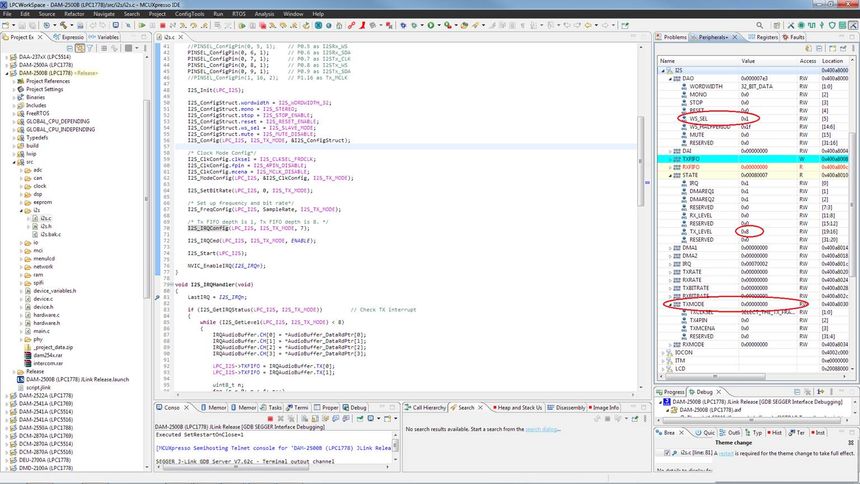Viewport: 860px width, 484px height.
Task: Close the Theme change notification
Action: (x=851, y=442)
